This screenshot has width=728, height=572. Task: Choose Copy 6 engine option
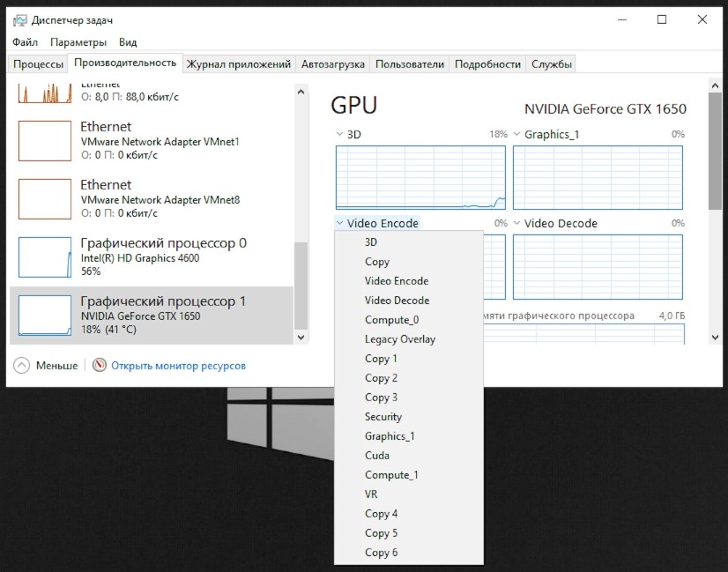(x=409, y=553)
